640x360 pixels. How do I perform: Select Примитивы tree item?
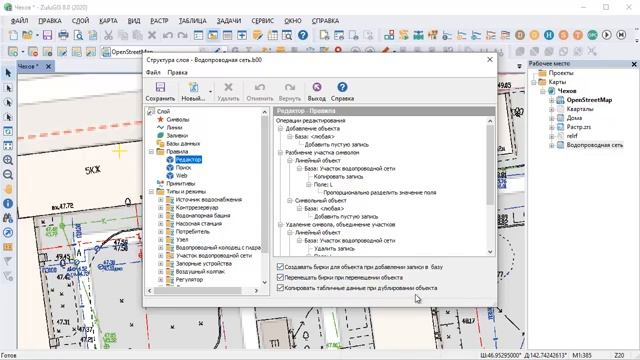coord(180,184)
